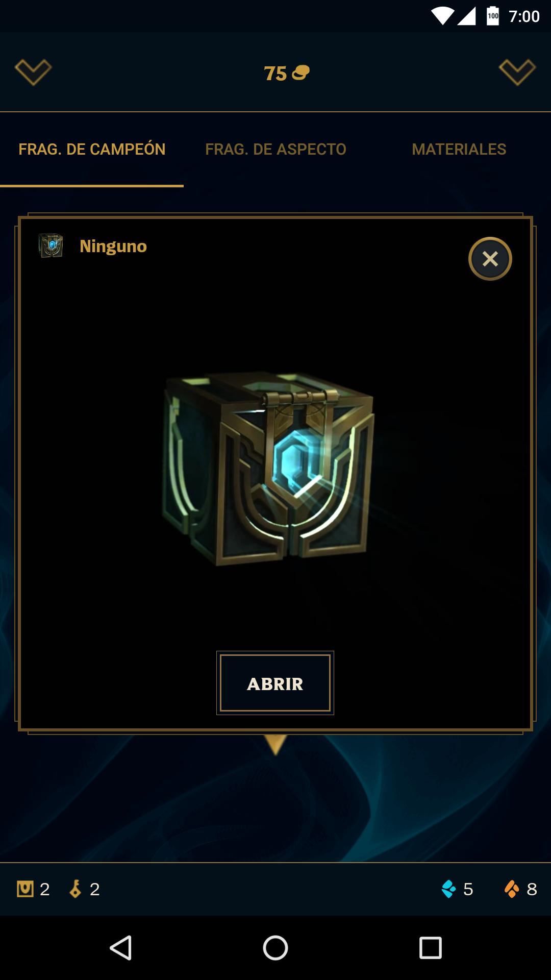Screen dimensions: 551x980
Task: Tap the blue essence icon
Action: tap(448, 889)
